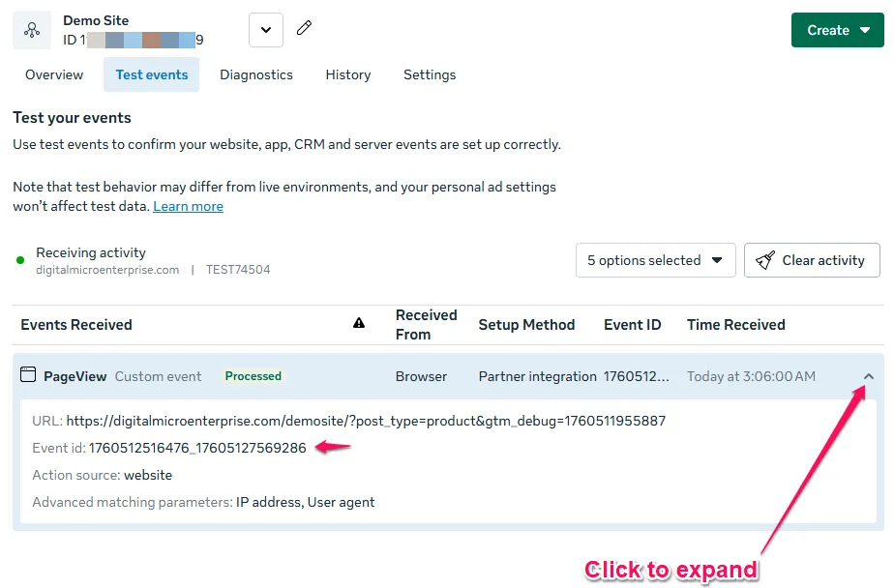Screen dimensions: 894x588
Task: Click the warning triangle column icon
Action: tap(359, 324)
